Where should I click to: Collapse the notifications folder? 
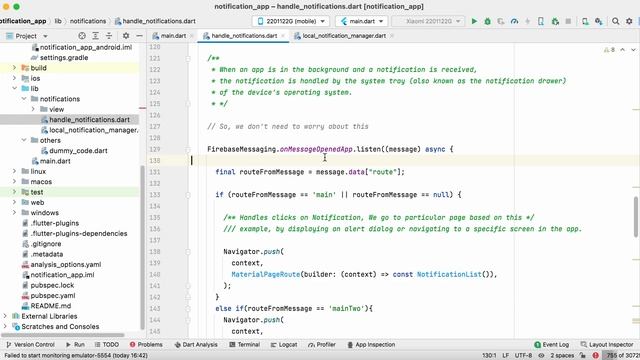24,99
